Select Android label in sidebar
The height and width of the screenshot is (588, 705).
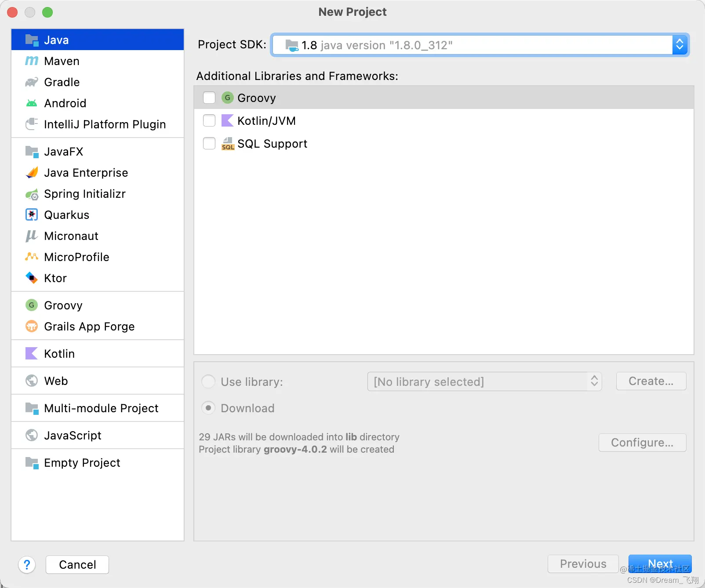[x=65, y=103]
